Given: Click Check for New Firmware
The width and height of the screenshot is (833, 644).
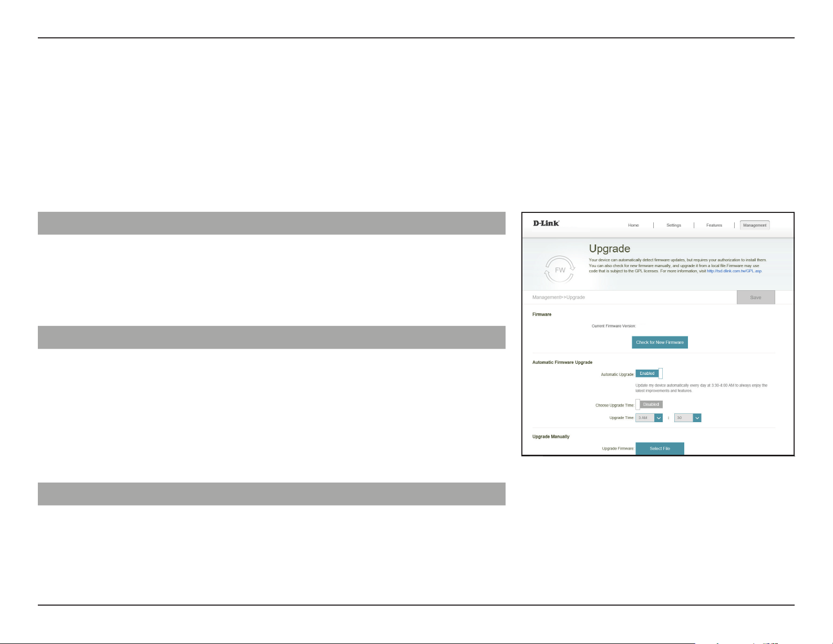Looking at the screenshot, I should click(660, 342).
